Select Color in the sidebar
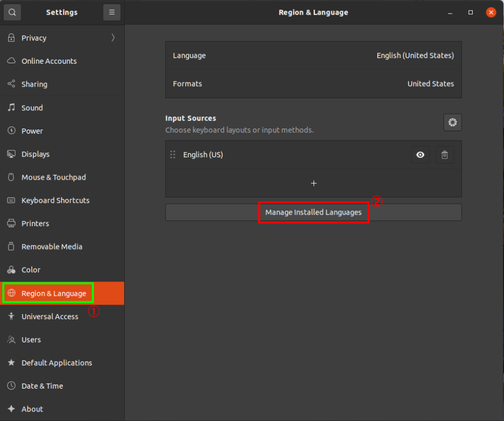This screenshot has height=421, width=504. pyautogui.click(x=62, y=270)
